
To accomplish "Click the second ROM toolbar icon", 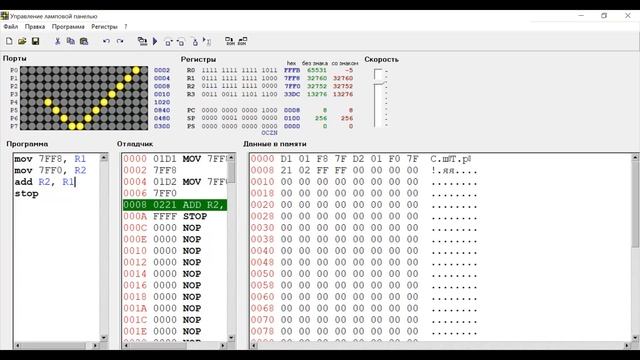I will [x=242, y=41].
